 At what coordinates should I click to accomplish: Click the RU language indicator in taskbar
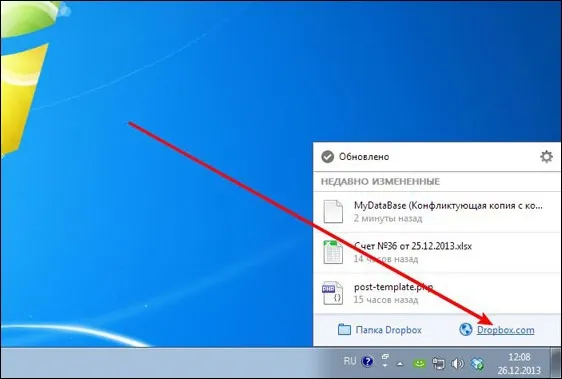[x=350, y=361]
